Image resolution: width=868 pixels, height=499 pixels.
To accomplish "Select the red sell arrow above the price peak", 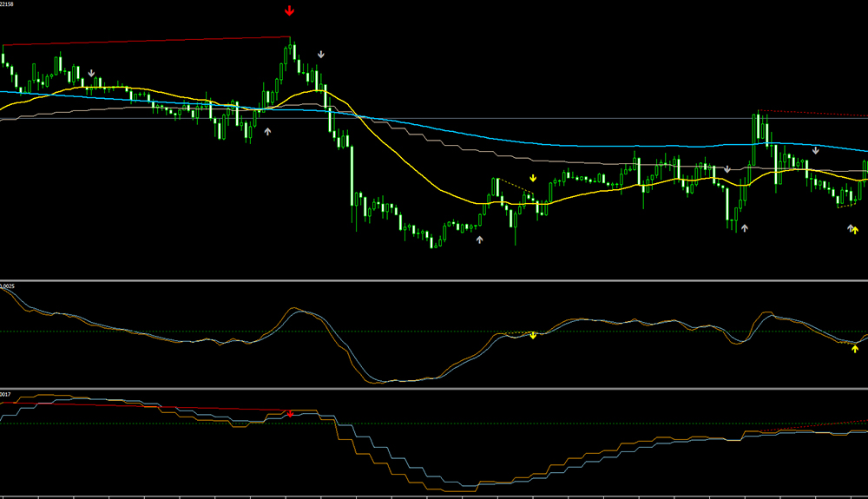I will (289, 10).
